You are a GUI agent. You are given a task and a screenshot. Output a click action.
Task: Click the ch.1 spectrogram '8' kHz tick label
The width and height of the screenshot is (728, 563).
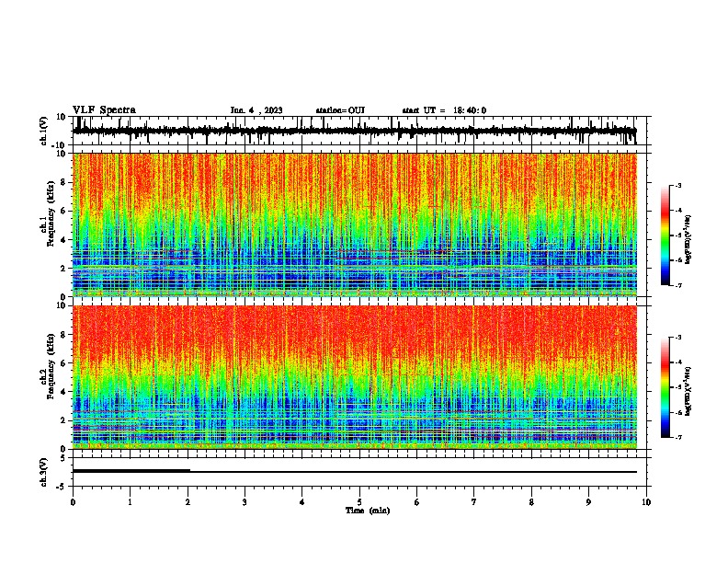coord(63,182)
